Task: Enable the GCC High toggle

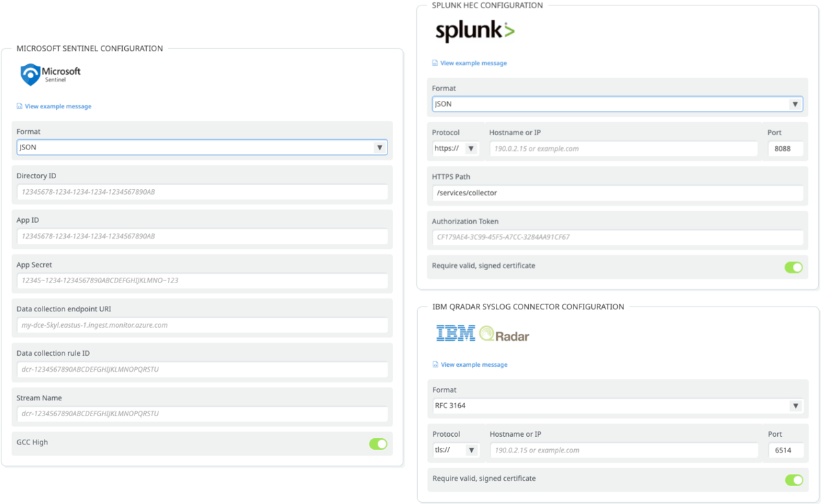Action: [x=378, y=444]
